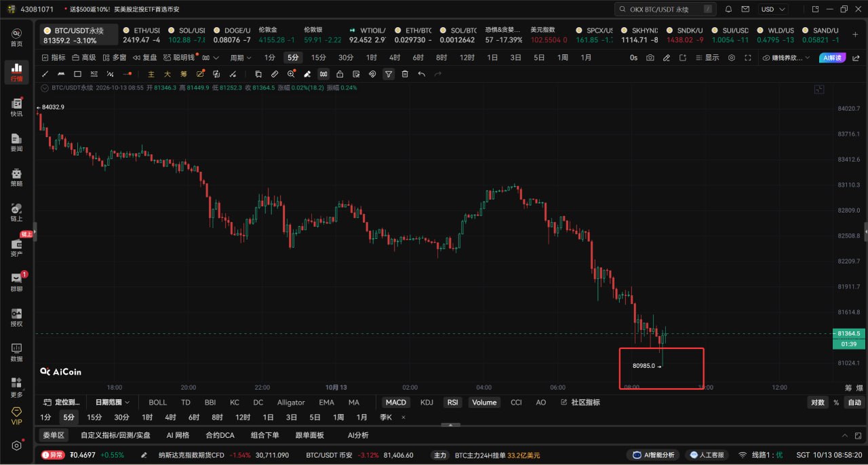The width and height of the screenshot is (868, 465).
Task: Open the VIP diamond icon in sidebar
Action: (16, 416)
